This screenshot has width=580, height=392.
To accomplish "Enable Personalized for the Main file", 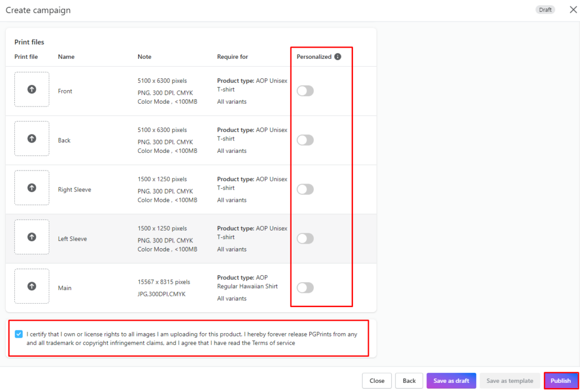I will (305, 288).
